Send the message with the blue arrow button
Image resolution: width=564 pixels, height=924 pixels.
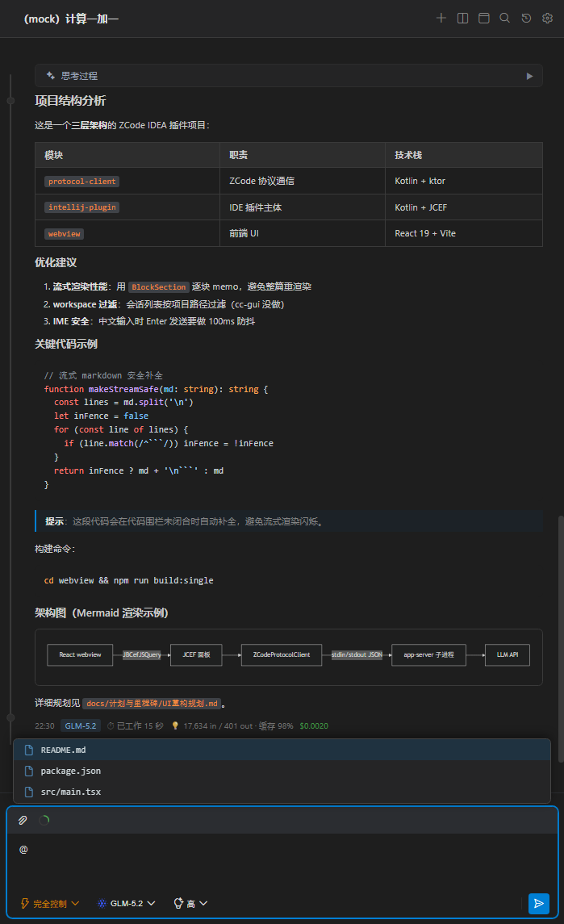(x=539, y=903)
